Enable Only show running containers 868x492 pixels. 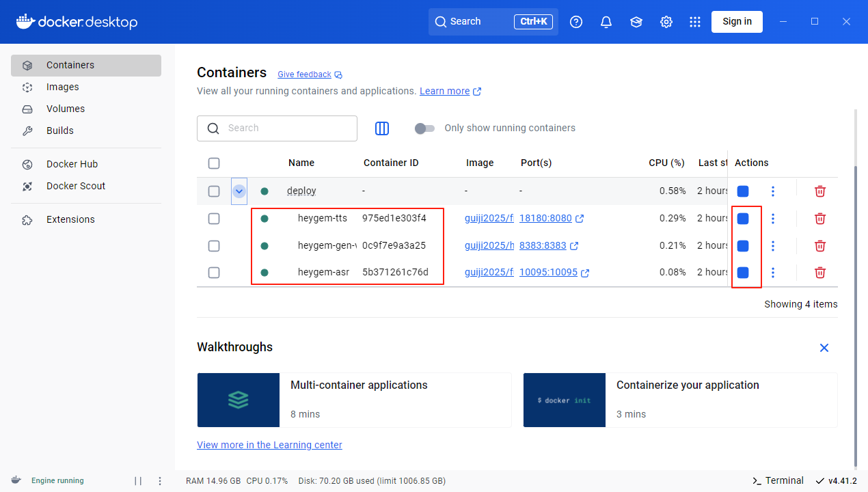(x=424, y=128)
